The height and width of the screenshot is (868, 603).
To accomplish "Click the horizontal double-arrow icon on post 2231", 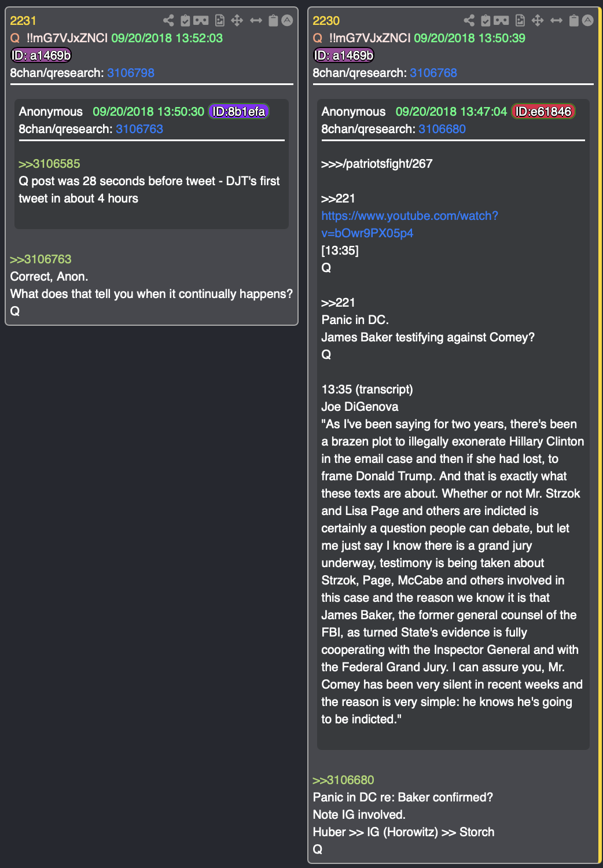I will click(256, 21).
